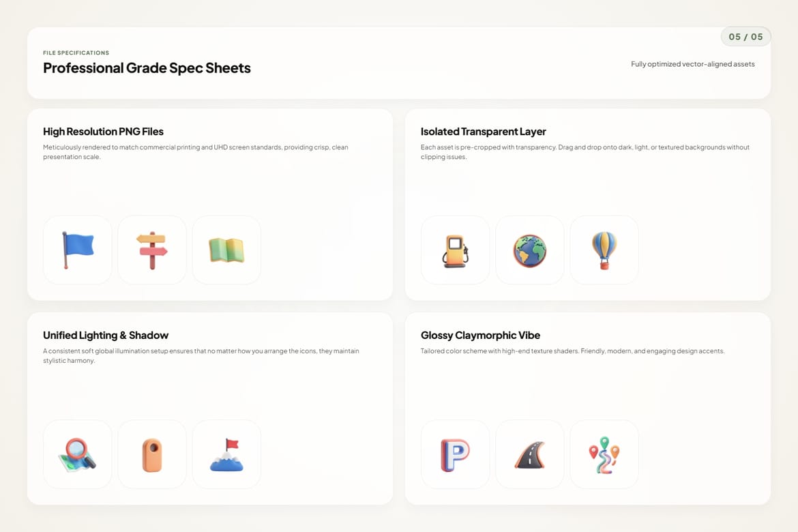Viewport: 798px width, 532px height.
Task: Click the High Resolution PNG Files heading
Action: coord(103,132)
